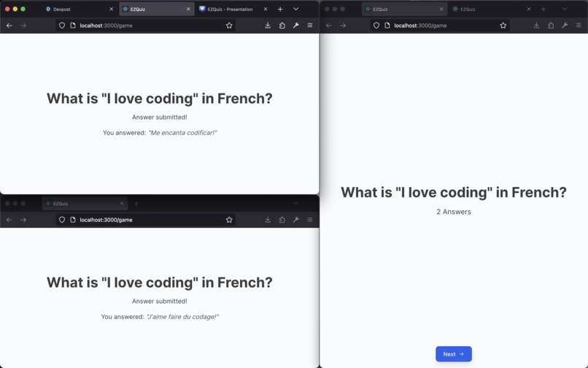Go back in the top-left browser window
The width and height of the screenshot is (588, 368).
[9, 26]
